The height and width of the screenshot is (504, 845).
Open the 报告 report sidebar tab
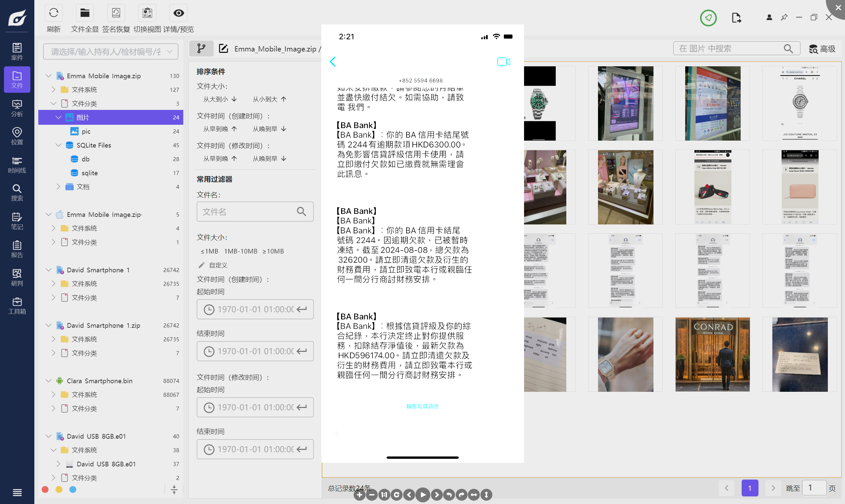pos(17,249)
